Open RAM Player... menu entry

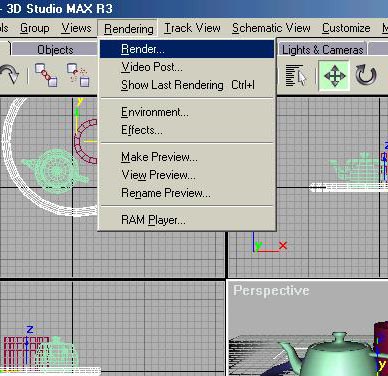tap(187, 220)
